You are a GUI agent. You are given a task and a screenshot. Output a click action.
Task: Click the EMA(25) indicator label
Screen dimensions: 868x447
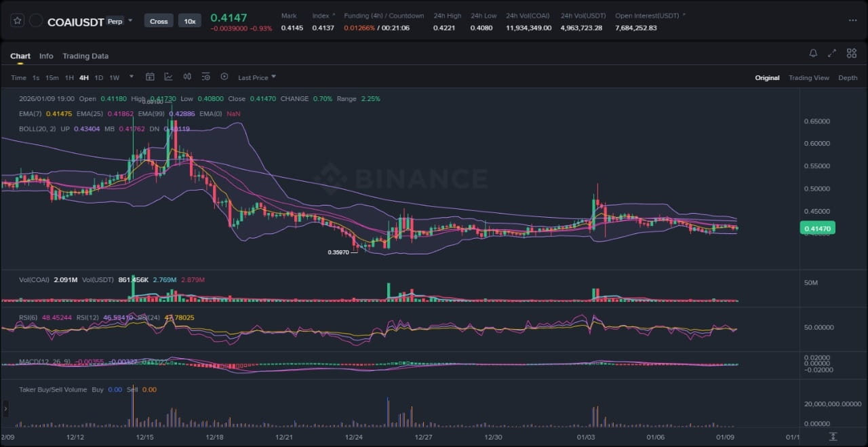(90, 113)
